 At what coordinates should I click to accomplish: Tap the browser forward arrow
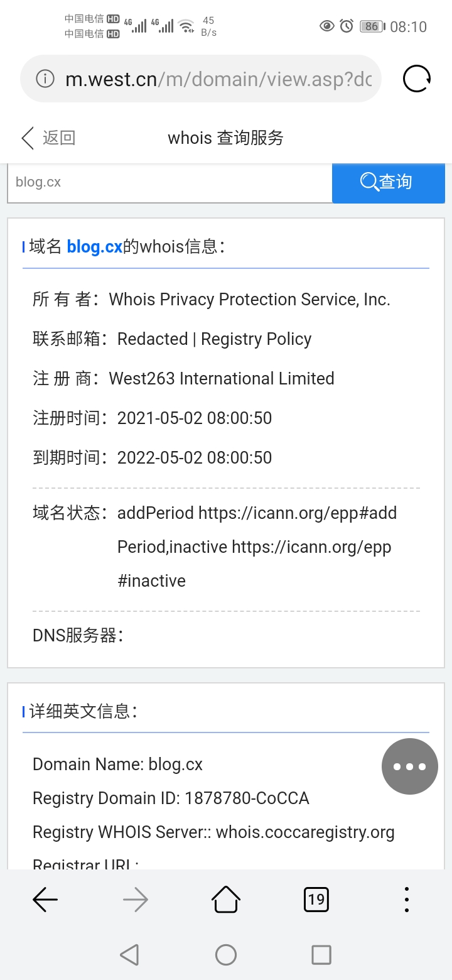(x=136, y=900)
